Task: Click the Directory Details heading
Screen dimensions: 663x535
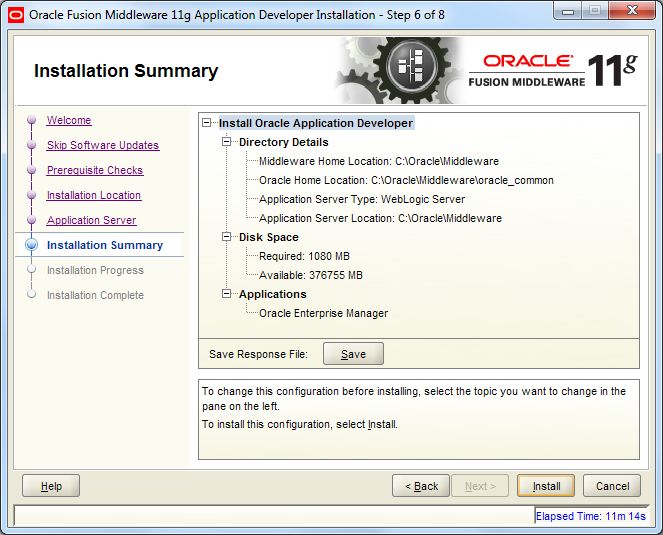Action: pos(284,142)
